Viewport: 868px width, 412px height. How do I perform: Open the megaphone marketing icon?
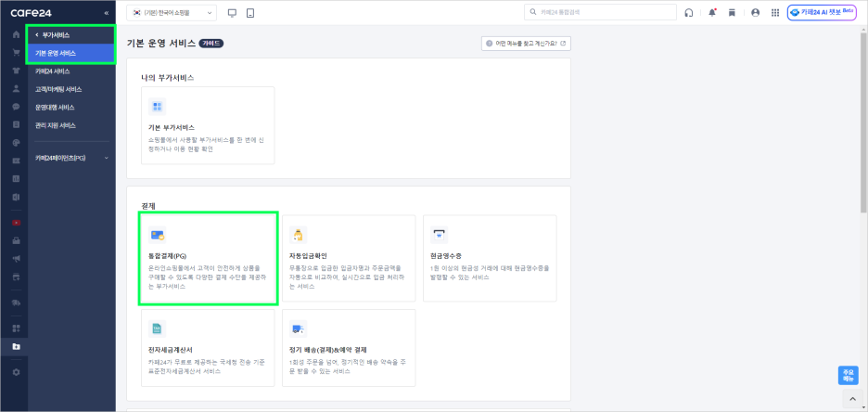coord(16,259)
